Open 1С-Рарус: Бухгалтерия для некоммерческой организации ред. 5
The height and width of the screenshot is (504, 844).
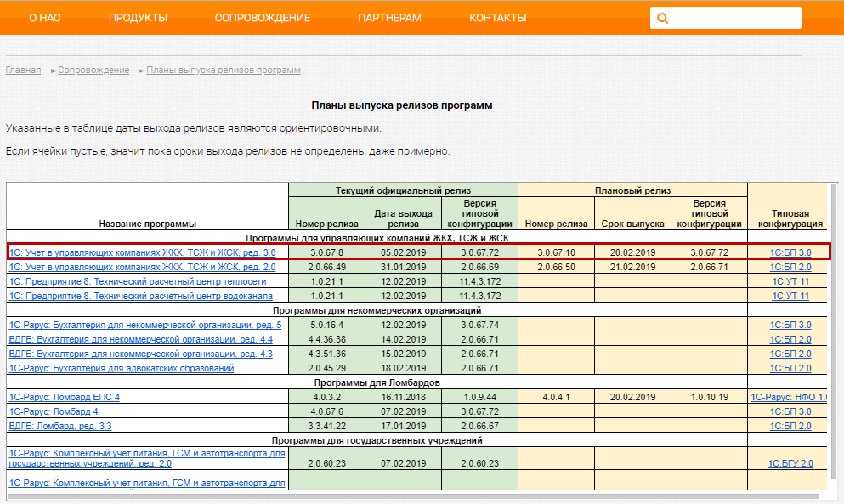coord(145,326)
